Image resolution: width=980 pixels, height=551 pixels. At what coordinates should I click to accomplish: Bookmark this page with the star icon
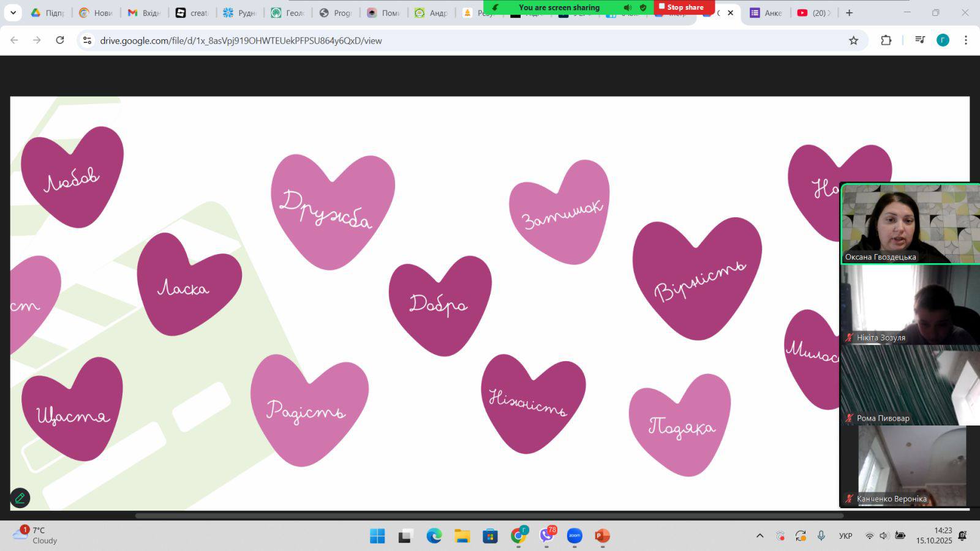pyautogui.click(x=853, y=40)
